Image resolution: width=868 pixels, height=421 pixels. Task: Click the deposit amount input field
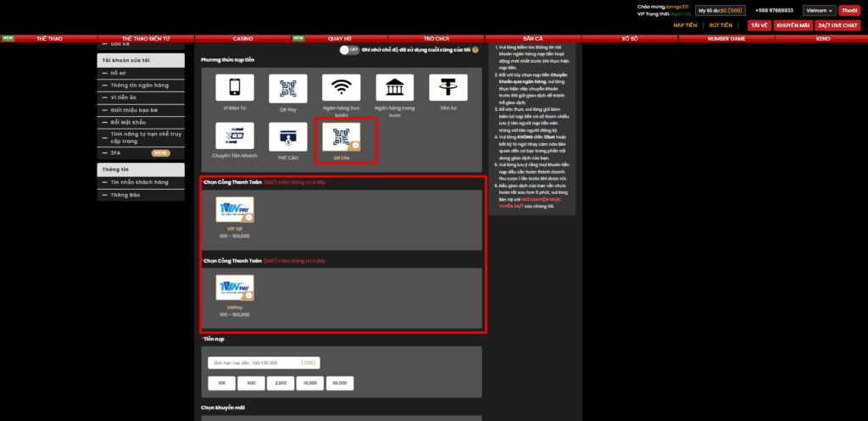coord(264,363)
